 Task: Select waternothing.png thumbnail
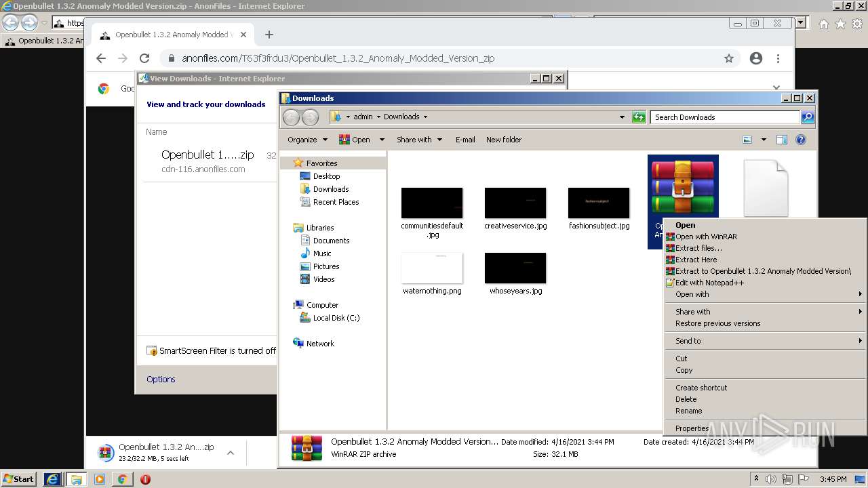[432, 268]
